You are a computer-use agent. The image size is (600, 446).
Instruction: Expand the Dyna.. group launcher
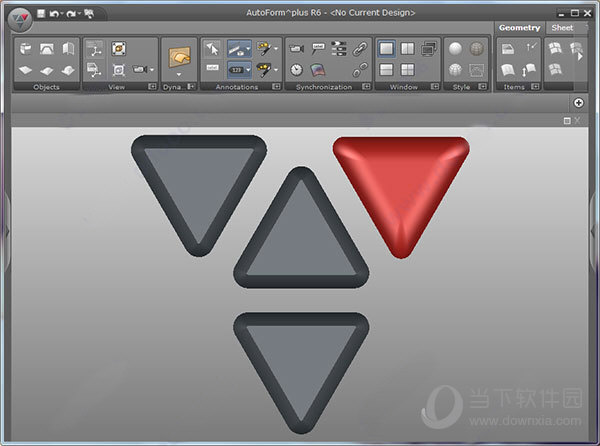(x=191, y=86)
